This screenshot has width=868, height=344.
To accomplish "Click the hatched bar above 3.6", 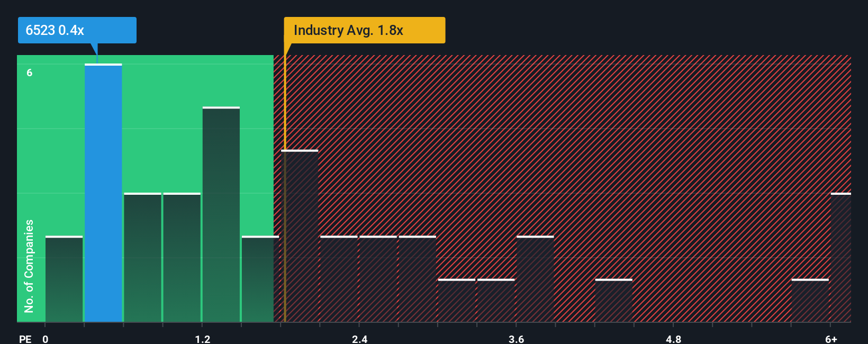I will click(x=535, y=279).
